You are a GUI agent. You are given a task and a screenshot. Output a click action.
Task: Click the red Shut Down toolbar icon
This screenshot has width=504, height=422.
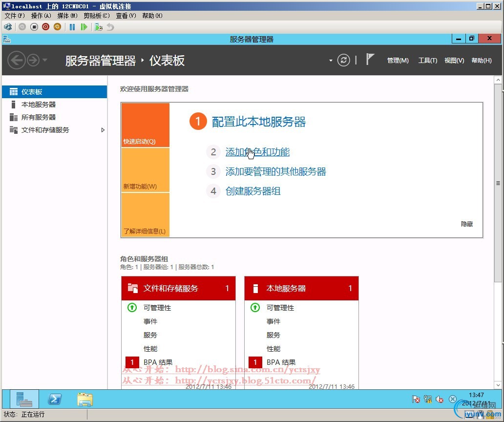pos(45,27)
